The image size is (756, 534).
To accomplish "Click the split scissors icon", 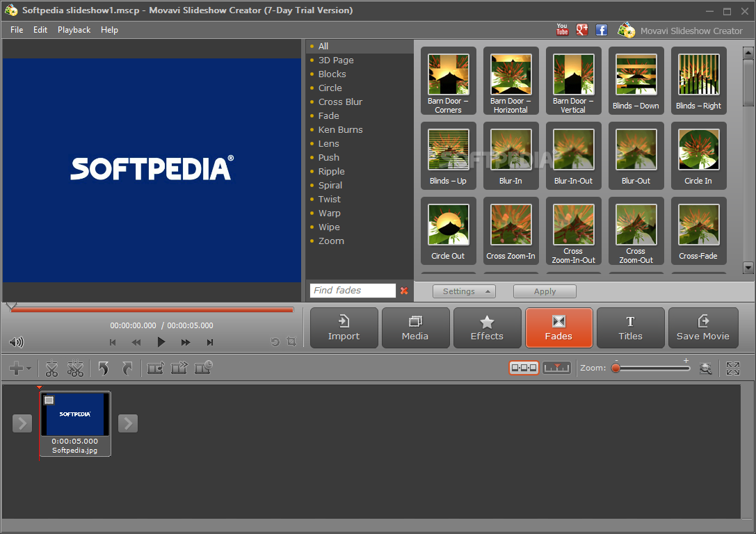I will (x=51, y=369).
